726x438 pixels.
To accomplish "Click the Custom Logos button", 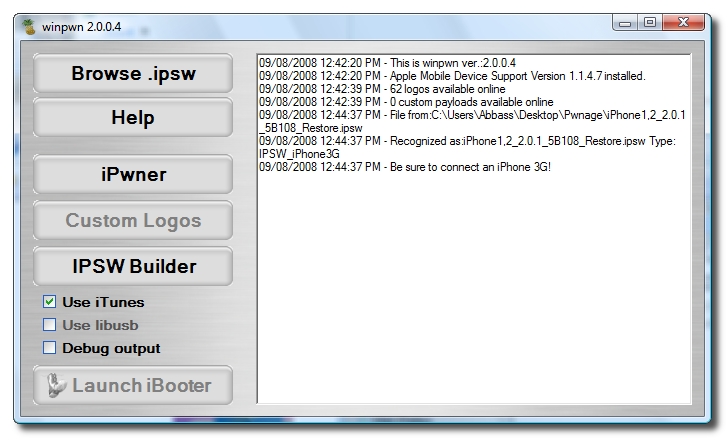I will pos(133,220).
